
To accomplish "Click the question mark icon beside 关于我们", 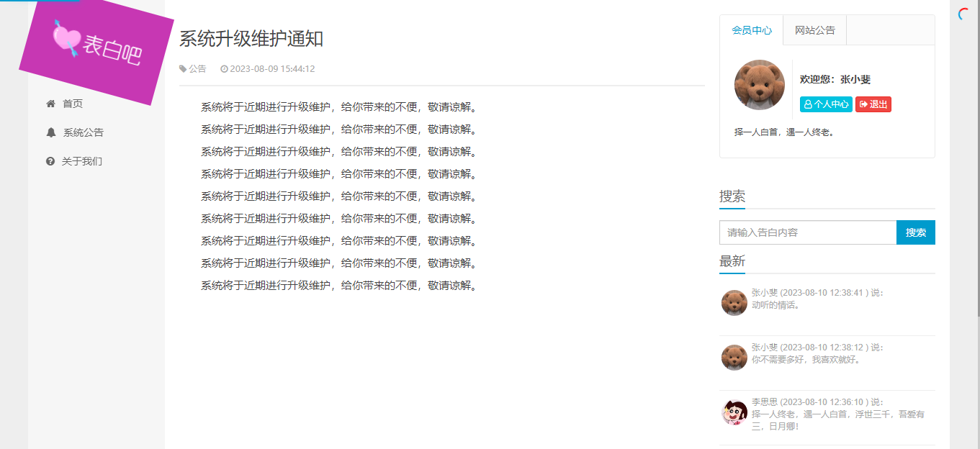I will (50, 161).
